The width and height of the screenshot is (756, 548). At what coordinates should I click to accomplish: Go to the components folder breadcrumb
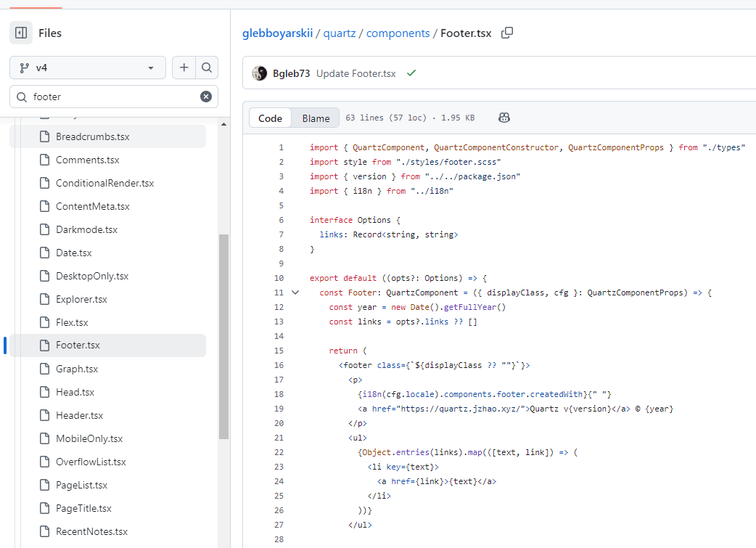(x=398, y=33)
